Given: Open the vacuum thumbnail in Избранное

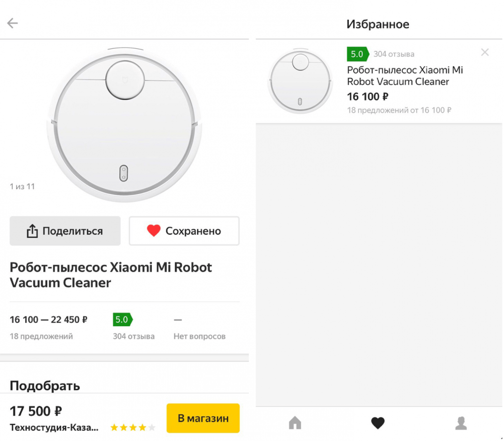Looking at the screenshot, I should (x=301, y=82).
